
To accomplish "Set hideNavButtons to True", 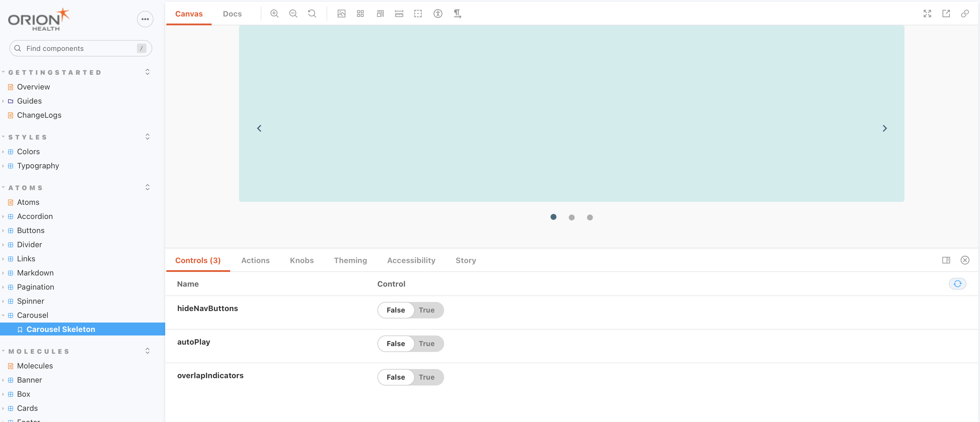I will [x=427, y=310].
